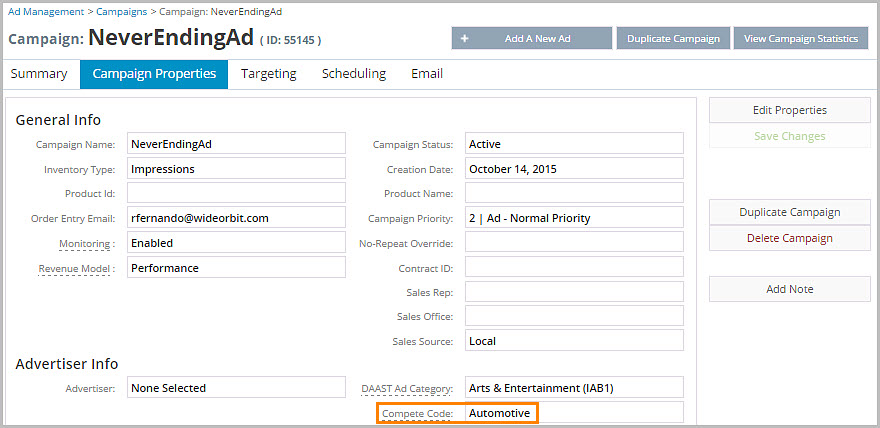Click the plus icon on Add A New Ad
Screen dimensions: 880x428
(465, 39)
